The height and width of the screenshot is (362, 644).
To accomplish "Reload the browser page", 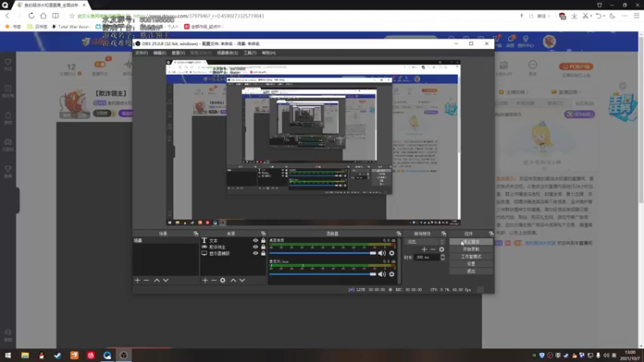I will tap(31, 16).
